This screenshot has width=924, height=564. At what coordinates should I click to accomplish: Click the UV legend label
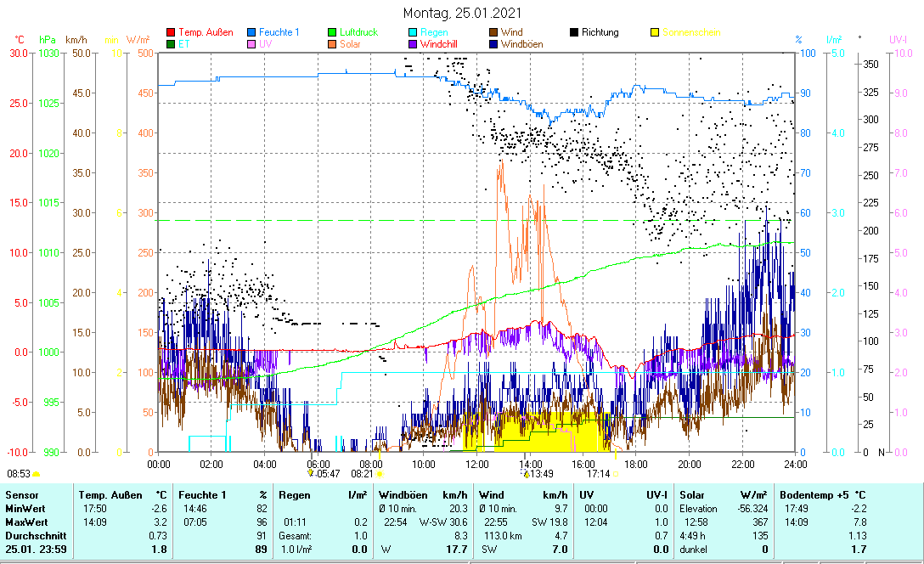click(266, 44)
